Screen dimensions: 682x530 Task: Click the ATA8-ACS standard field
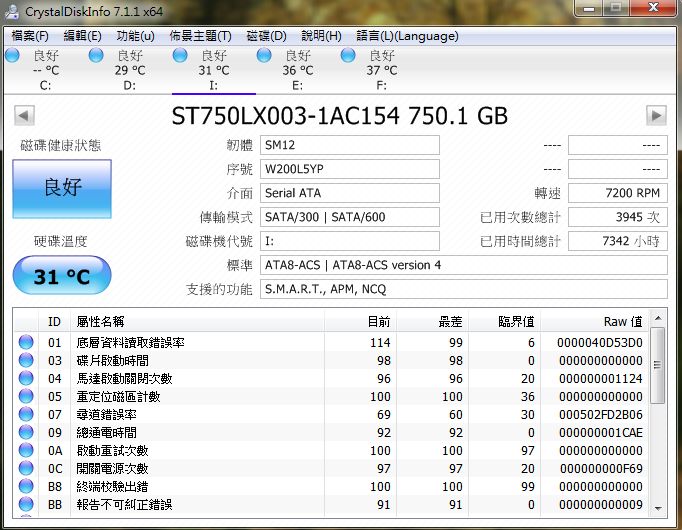(464, 265)
